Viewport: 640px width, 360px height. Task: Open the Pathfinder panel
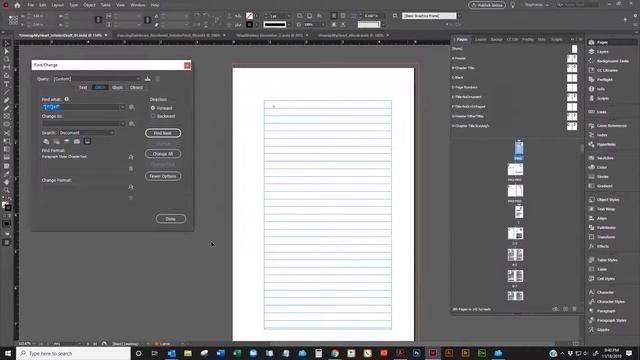tap(606, 228)
